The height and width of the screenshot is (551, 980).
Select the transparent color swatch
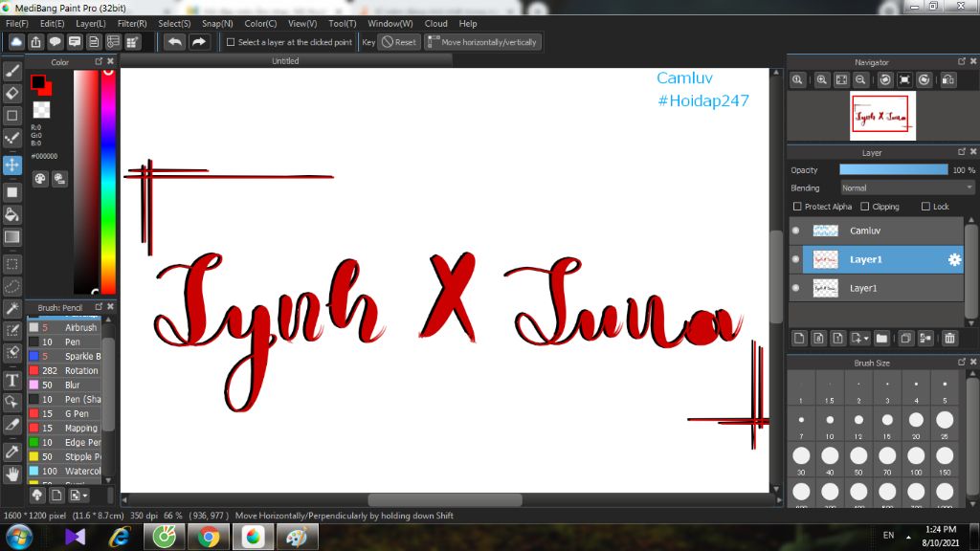coord(41,110)
